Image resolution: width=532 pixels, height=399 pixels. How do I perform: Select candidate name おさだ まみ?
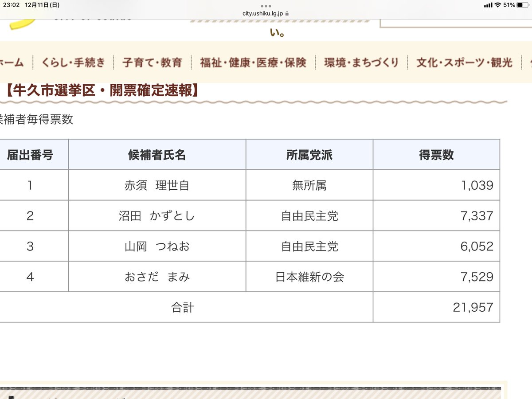[x=157, y=277]
